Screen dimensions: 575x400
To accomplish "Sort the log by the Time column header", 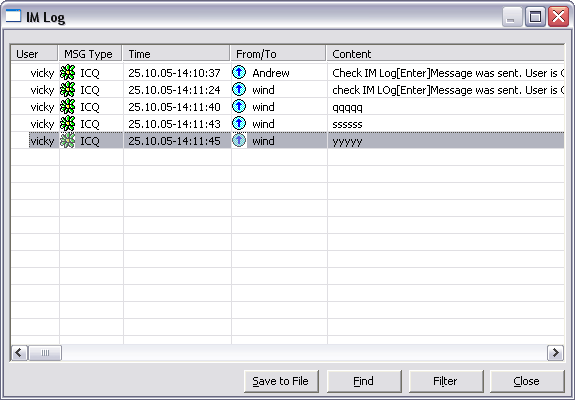I will (x=176, y=54).
